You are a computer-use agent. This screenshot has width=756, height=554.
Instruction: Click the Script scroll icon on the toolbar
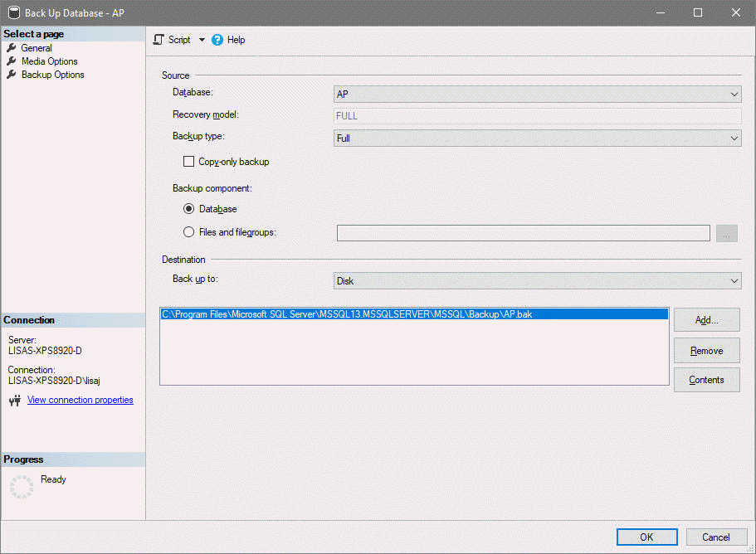tap(157, 39)
